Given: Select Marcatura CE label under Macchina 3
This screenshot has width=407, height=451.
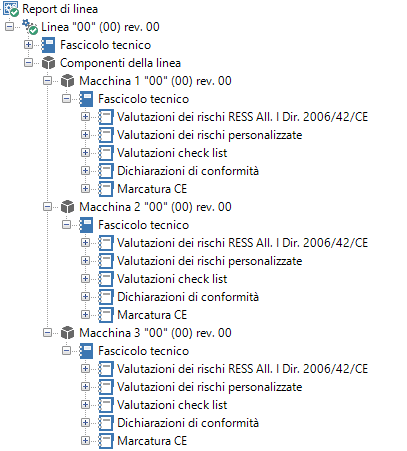Looking at the screenshot, I should (152, 441).
